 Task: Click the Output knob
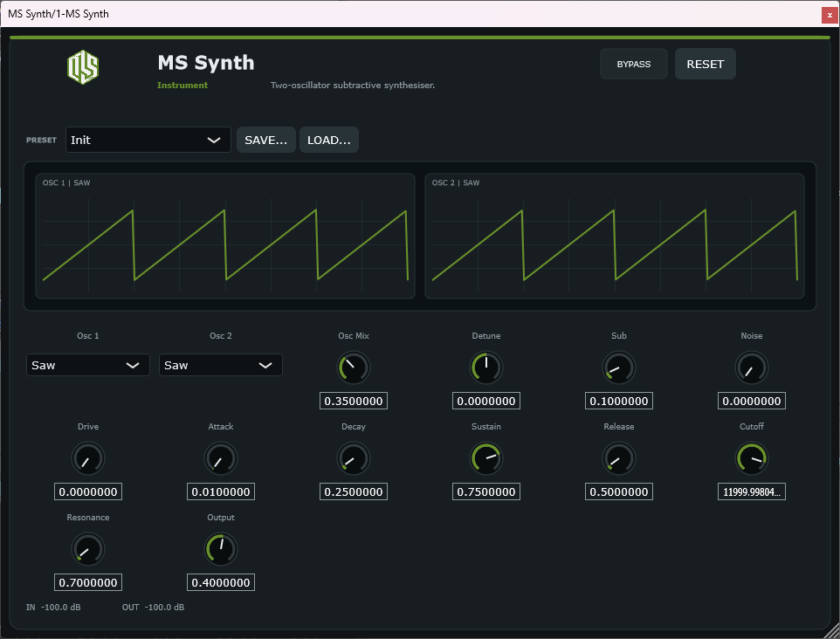(x=221, y=549)
